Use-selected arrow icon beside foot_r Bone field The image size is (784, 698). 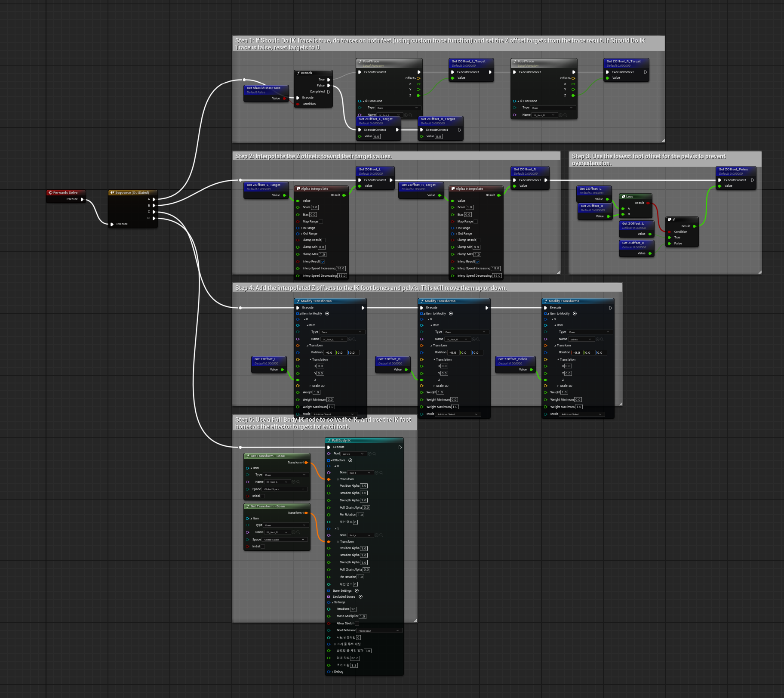pyautogui.click(x=377, y=535)
